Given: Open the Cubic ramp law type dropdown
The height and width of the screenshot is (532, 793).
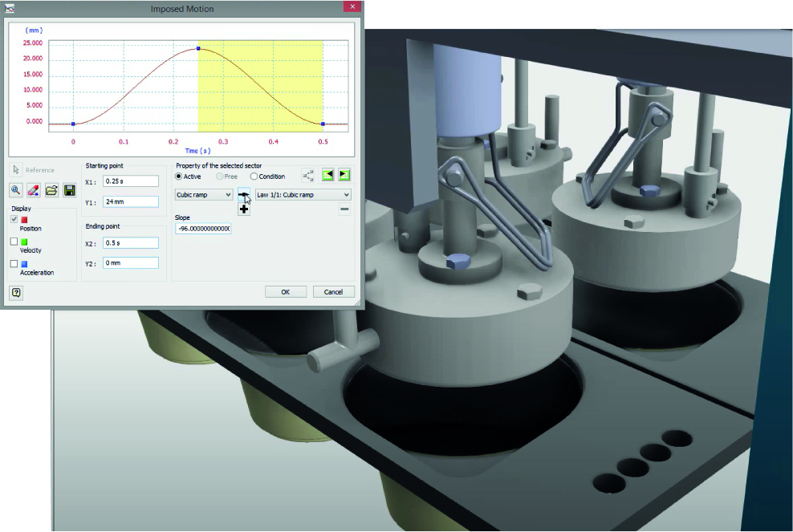Looking at the screenshot, I should pos(204,195).
